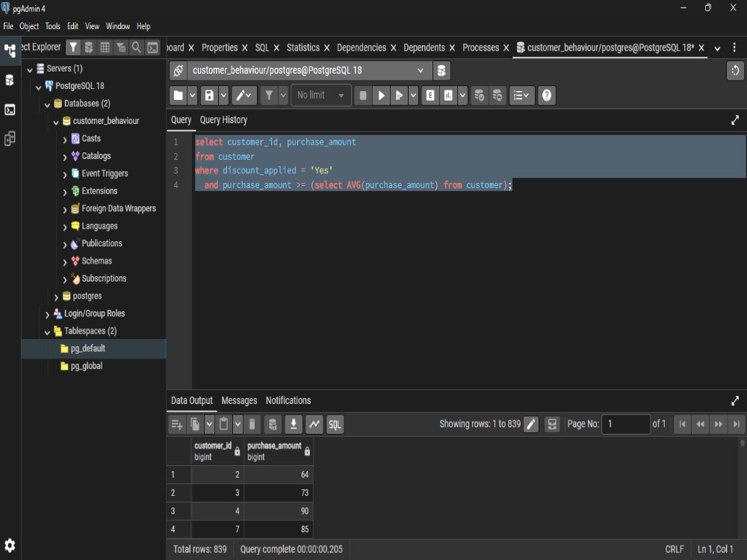The width and height of the screenshot is (747, 560).
Task: Click the Copy icon in the Data Output toolbar
Action: point(195,424)
